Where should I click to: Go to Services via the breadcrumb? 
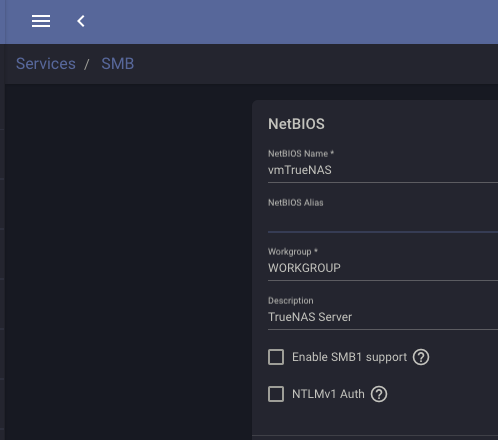pos(46,64)
